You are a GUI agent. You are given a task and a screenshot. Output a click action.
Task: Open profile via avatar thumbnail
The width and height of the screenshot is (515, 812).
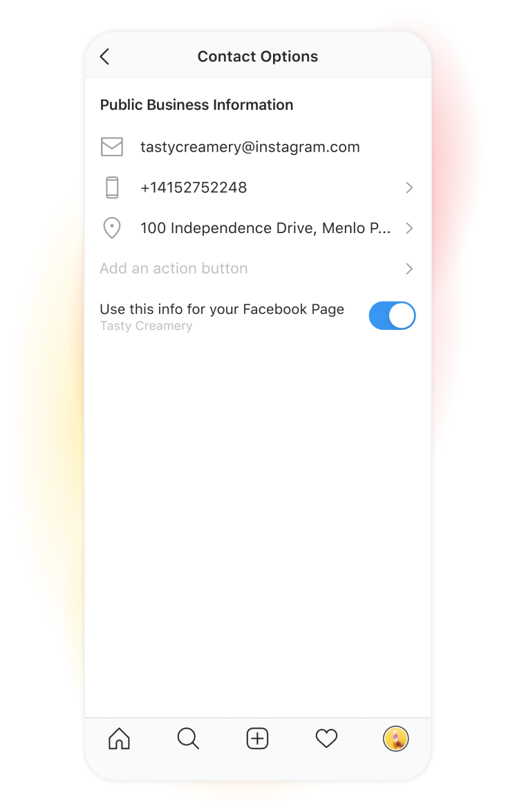pos(396,739)
